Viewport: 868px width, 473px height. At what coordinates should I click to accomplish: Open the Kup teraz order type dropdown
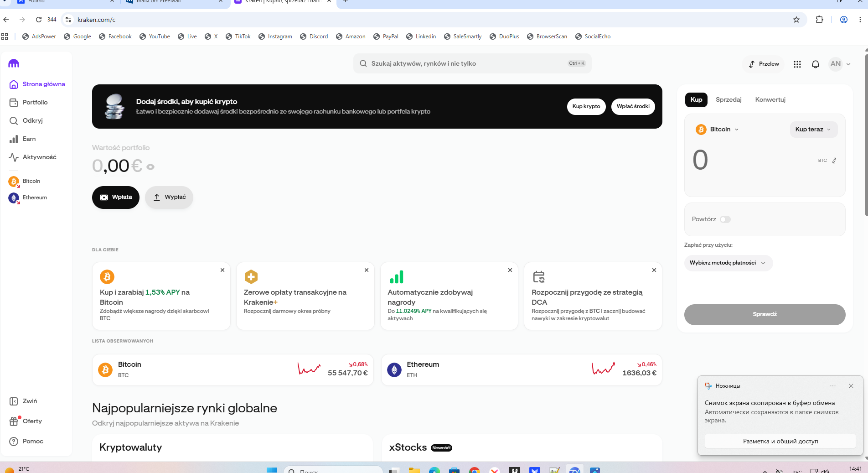tap(813, 130)
